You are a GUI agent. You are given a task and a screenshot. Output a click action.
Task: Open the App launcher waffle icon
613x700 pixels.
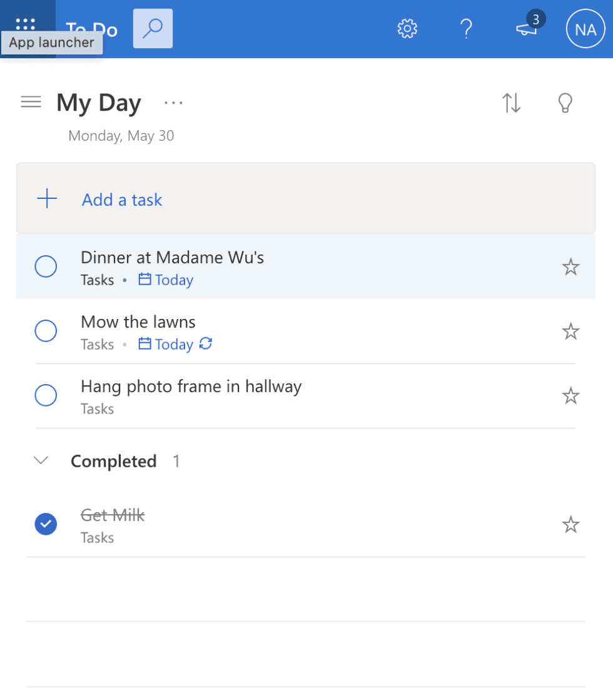(26, 24)
